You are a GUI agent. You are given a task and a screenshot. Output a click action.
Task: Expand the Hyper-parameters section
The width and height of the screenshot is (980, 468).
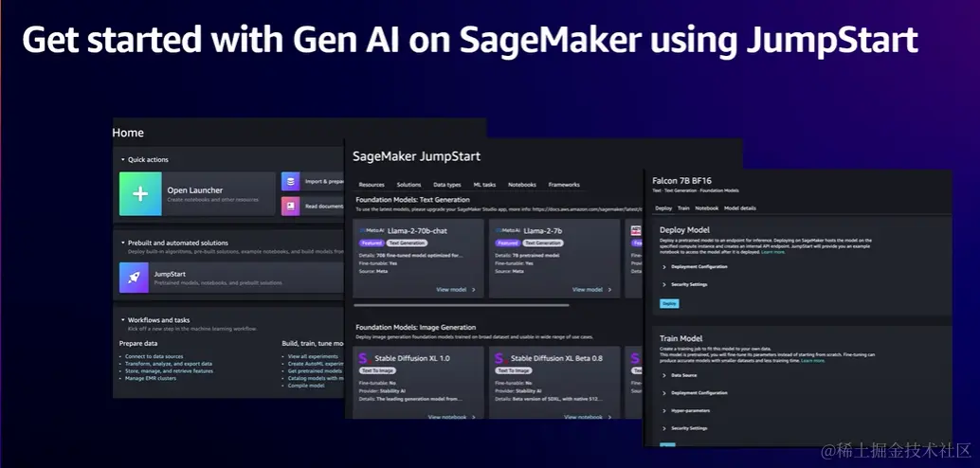tap(663, 411)
